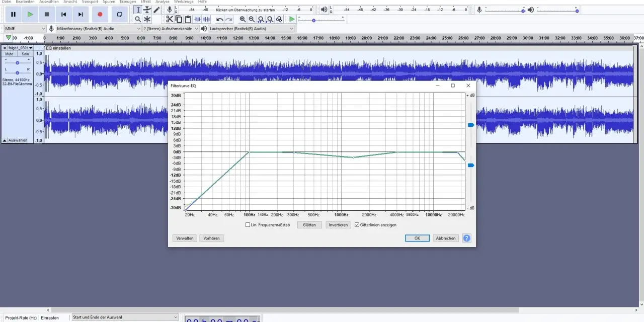Click the Pause transport button
This screenshot has width=644, height=322.
[13, 15]
